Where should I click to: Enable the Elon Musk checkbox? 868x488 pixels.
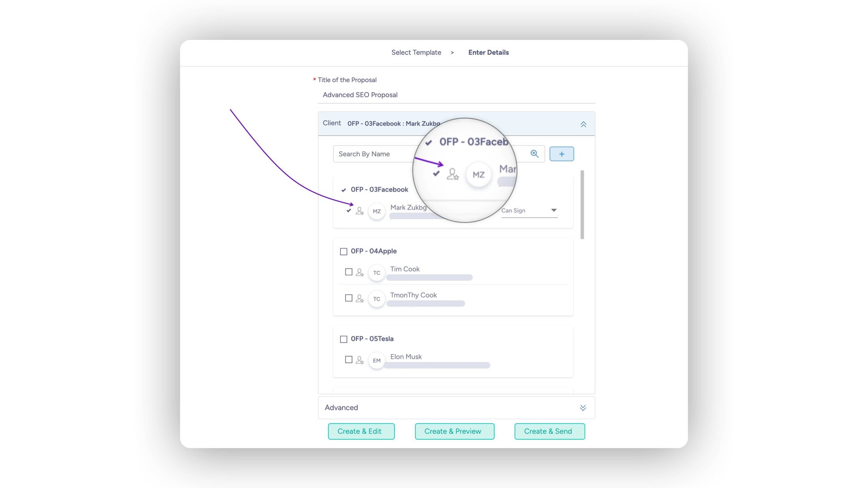pos(348,360)
